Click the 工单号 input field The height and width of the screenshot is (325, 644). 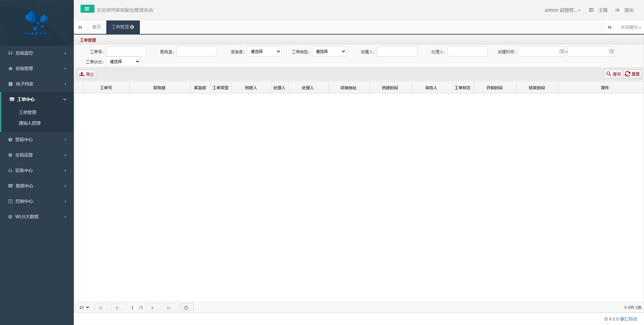(x=126, y=51)
